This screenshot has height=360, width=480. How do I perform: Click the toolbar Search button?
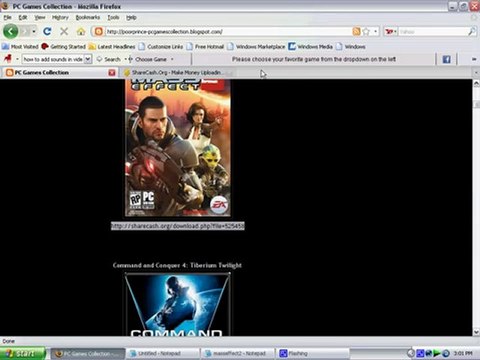pyautogui.click(x=109, y=59)
